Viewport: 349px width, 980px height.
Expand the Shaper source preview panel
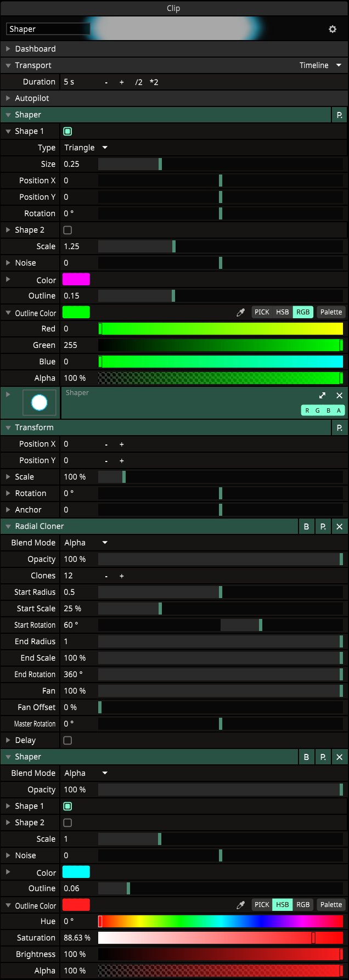click(322, 395)
